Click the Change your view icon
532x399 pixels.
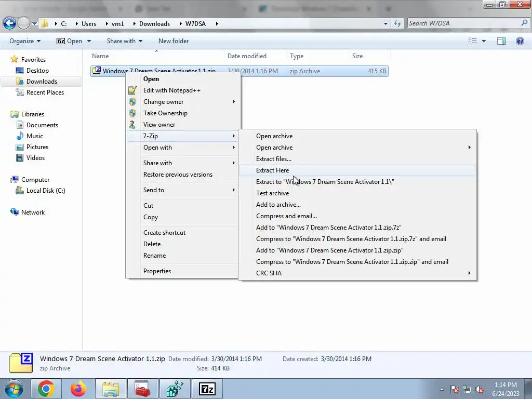pos(472,41)
